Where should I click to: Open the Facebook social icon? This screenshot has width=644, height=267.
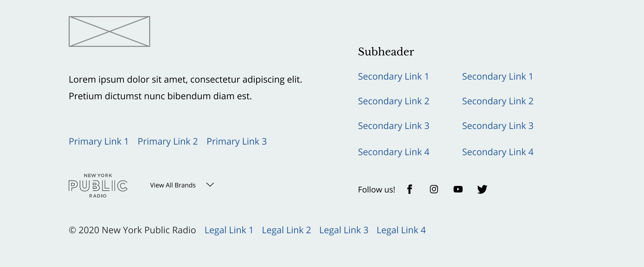coord(410,189)
